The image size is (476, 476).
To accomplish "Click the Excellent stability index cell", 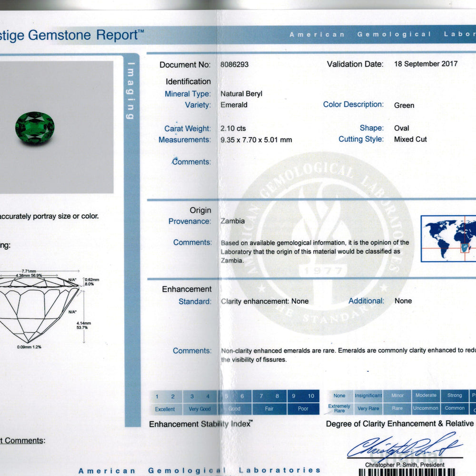I will pos(165,409).
